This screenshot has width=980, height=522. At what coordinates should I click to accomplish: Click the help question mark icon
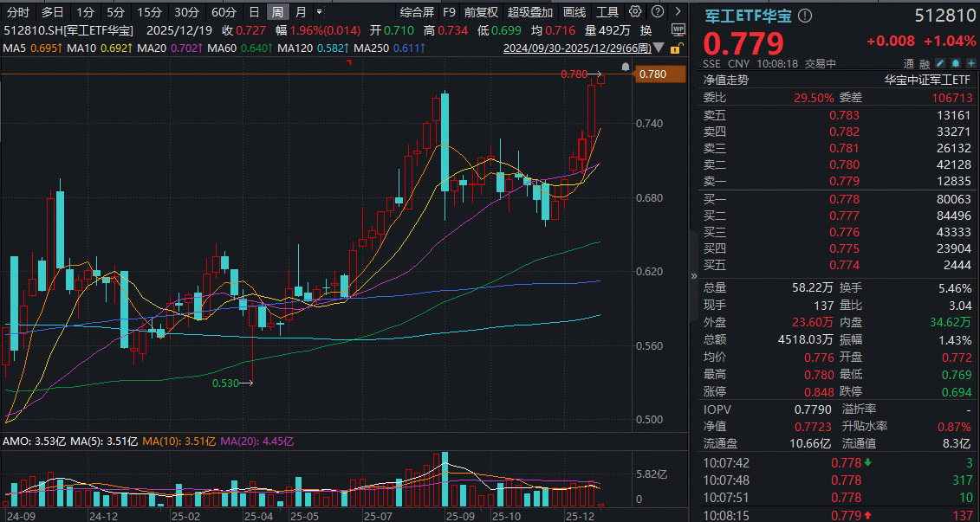[x=658, y=12]
